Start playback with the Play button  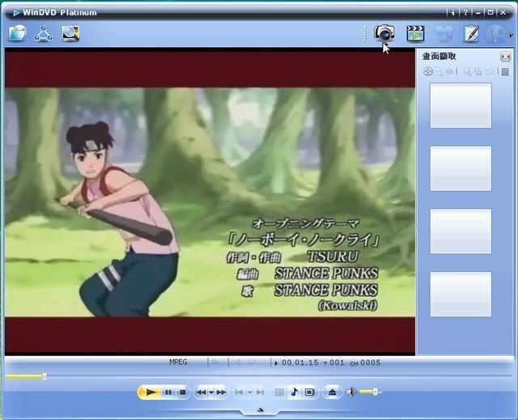tap(151, 392)
